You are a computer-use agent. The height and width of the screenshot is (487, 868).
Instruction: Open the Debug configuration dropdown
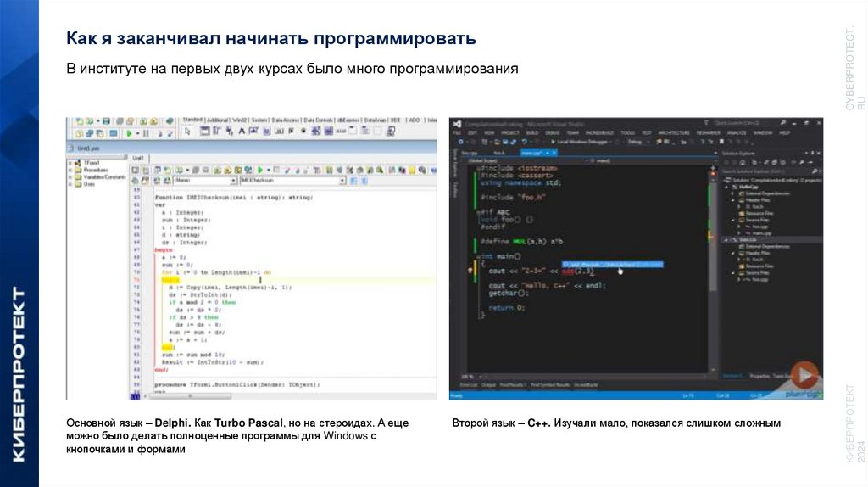[638, 142]
